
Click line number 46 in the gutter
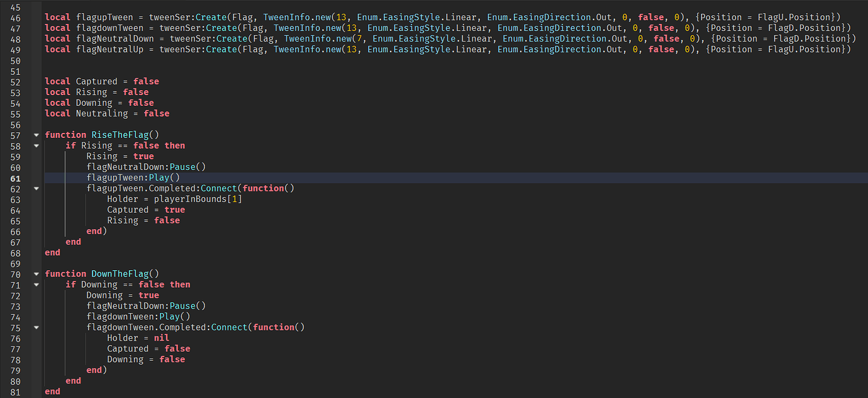pos(16,18)
